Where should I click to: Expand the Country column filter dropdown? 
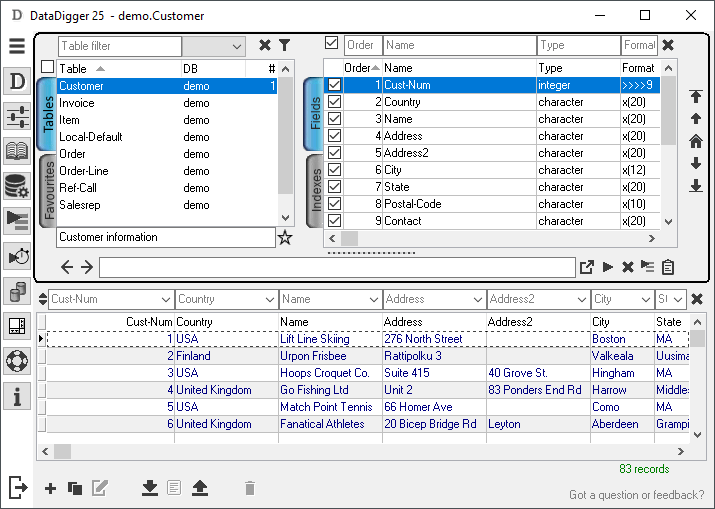269,299
